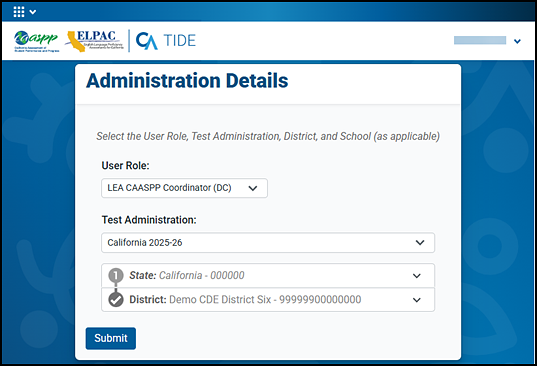The image size is (537, 366).
Task: Click the blurred user name in header
Action: coord(480,40)
